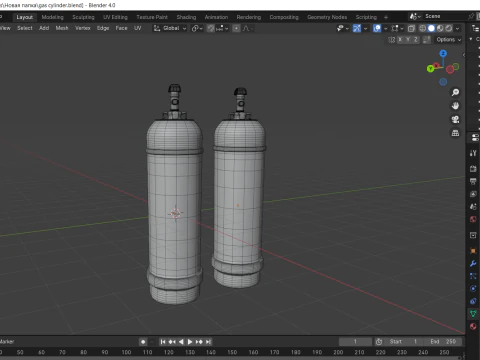The width and height of the screenshot is (480, 360).
Task: Open the viewport zoom tool
Action: (455, 92)
